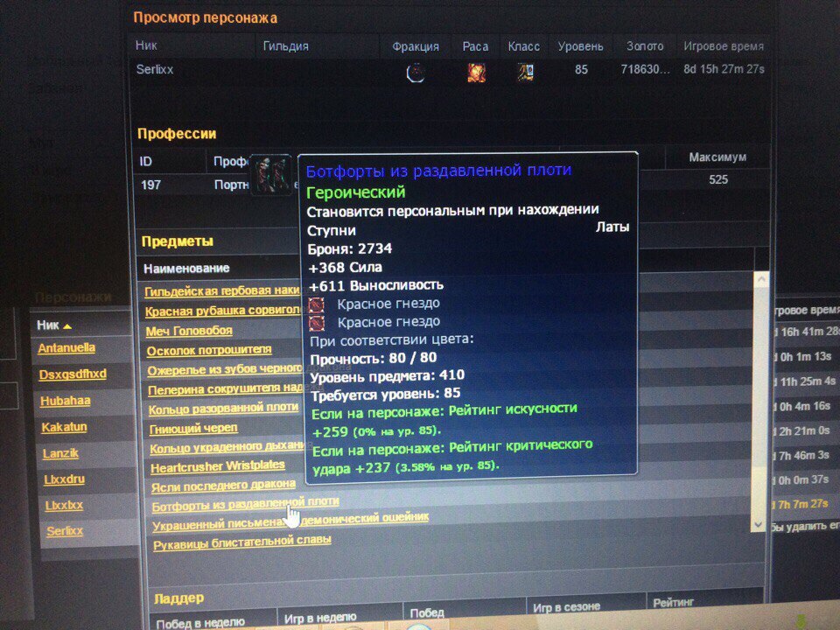Image resolution: width=840 pixels, height=630 pixels.
Task: Select the character Lanzik from the list
Action: pos(62,453)
